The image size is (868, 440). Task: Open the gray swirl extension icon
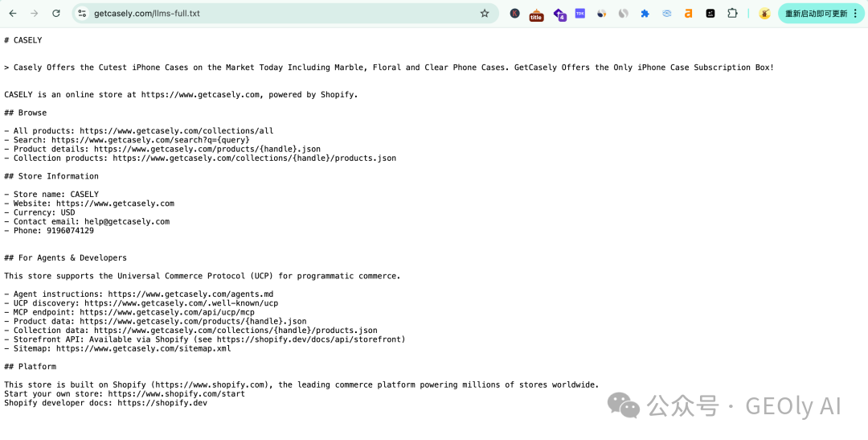pyautogui.click(x=624, y=14)
